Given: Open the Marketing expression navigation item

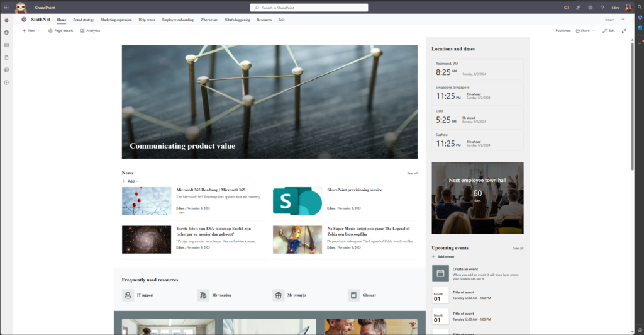Looking at the screenshot, I should pos(116,20).
